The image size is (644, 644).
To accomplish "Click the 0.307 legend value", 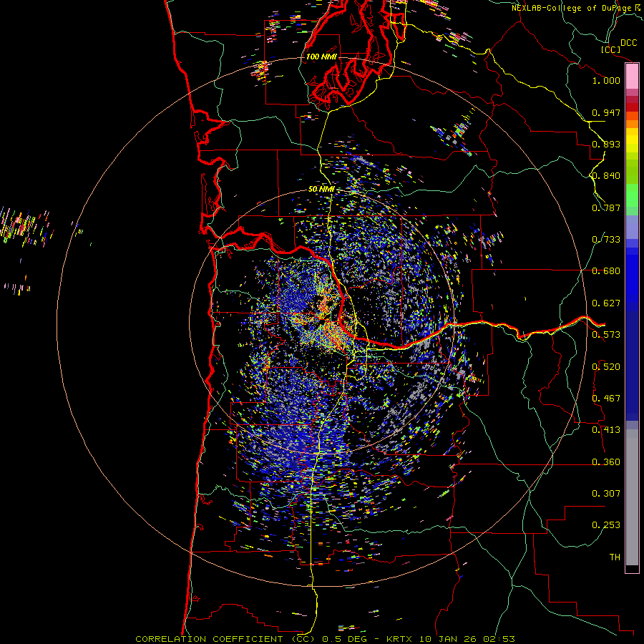I will pyautogui.click(x=606, y=494).
